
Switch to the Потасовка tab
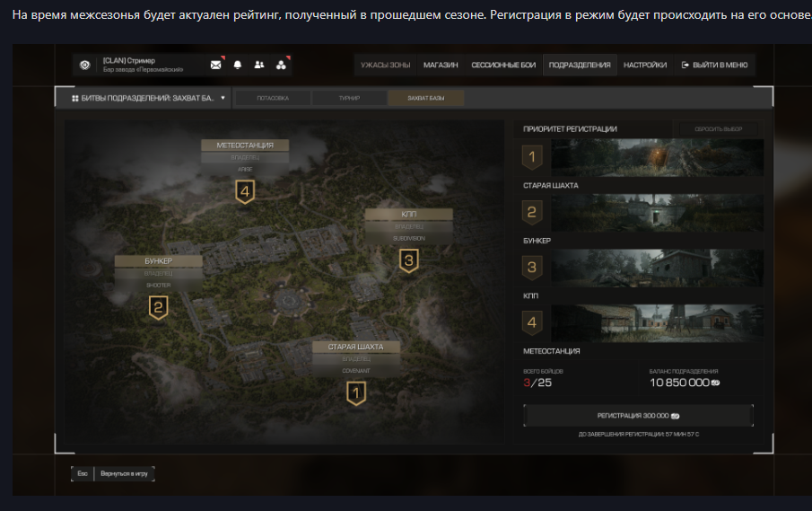(x=273, y=98)
